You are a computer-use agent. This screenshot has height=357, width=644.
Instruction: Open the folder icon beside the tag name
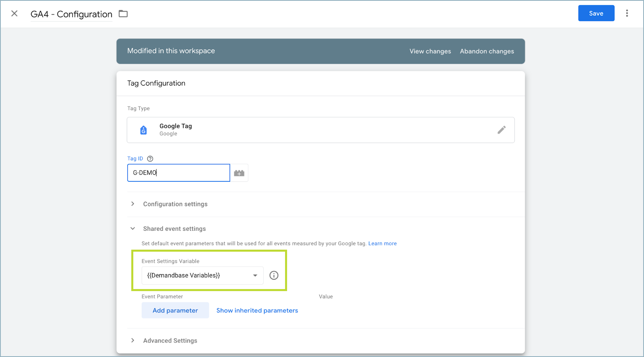click(x=123, y=14)
